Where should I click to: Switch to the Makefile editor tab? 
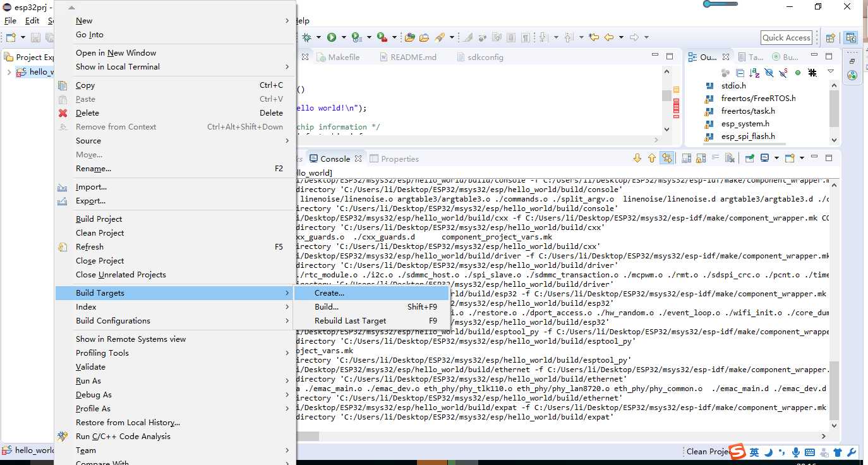(x=338, y=57)
